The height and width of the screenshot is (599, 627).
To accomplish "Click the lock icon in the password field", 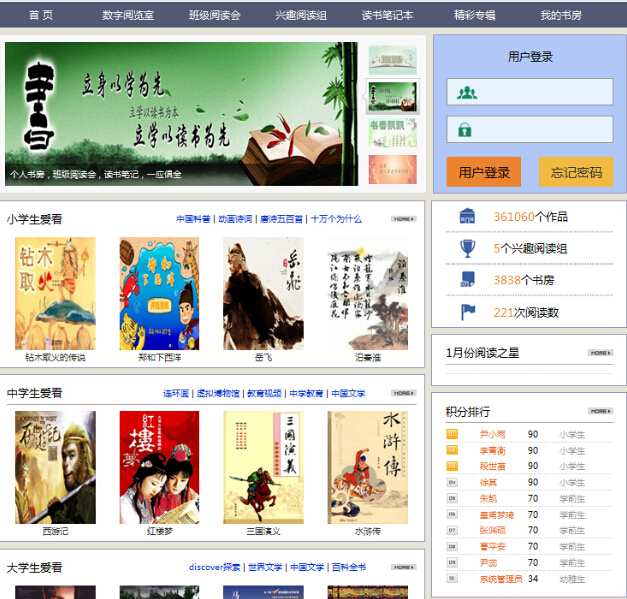I will click(x=465, y=129).
